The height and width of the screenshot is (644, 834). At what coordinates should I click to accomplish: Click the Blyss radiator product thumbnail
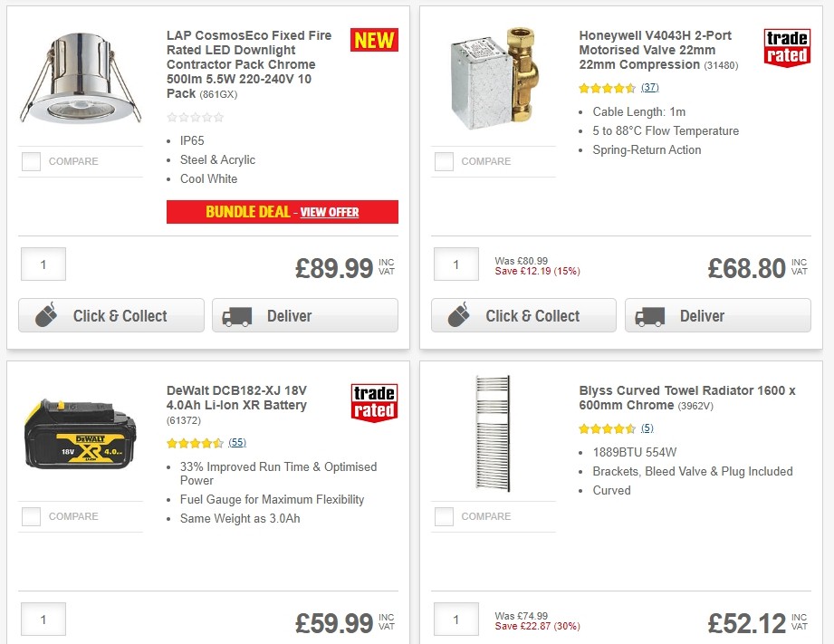[494, 433]
